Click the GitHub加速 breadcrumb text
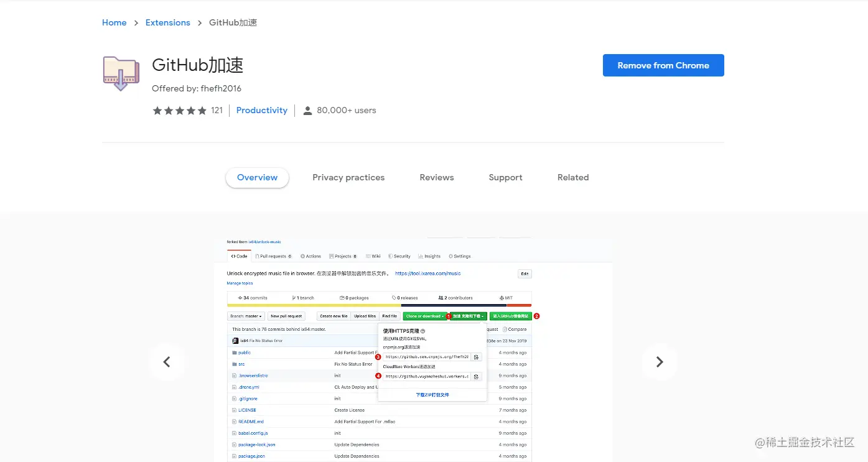This screenshot has height=462, width=868. pos(233,22)
